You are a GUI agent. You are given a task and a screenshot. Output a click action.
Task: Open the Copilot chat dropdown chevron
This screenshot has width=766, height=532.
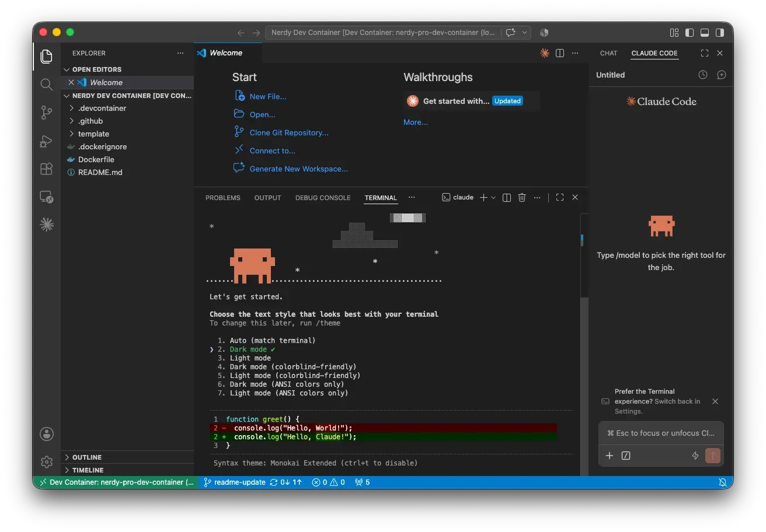pyautogui.click(x=524, y=33)
